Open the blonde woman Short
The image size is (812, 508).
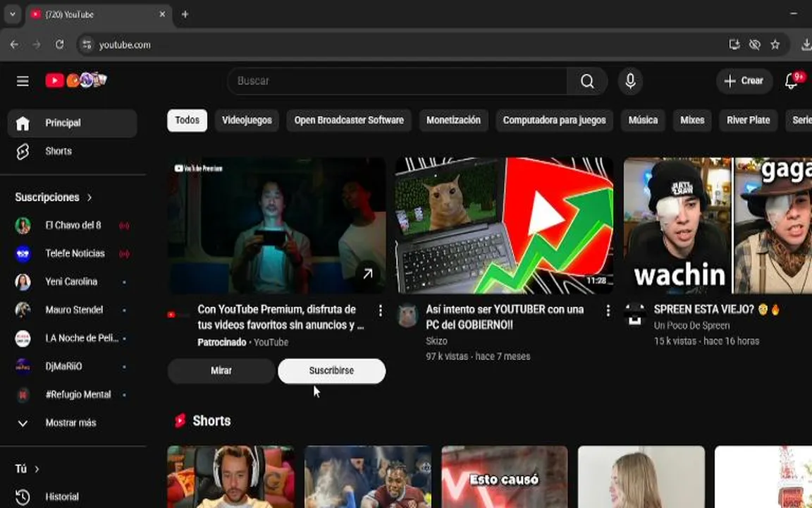(x=641, y=477)
